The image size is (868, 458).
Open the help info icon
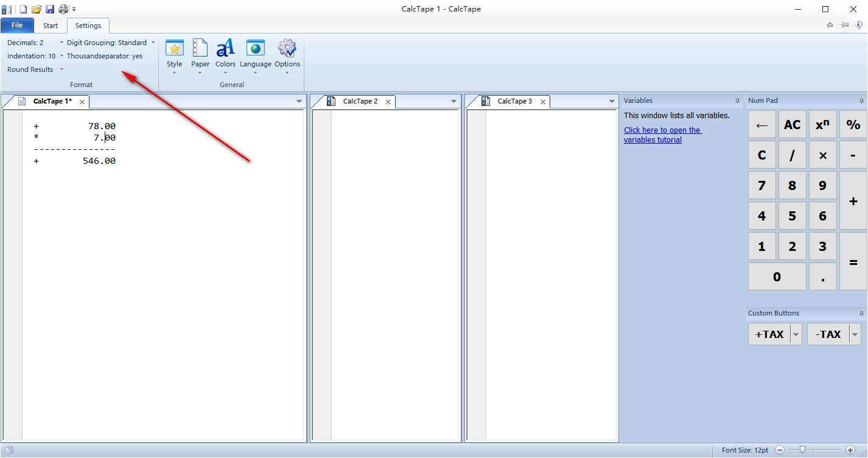click(x=858, y=25)
